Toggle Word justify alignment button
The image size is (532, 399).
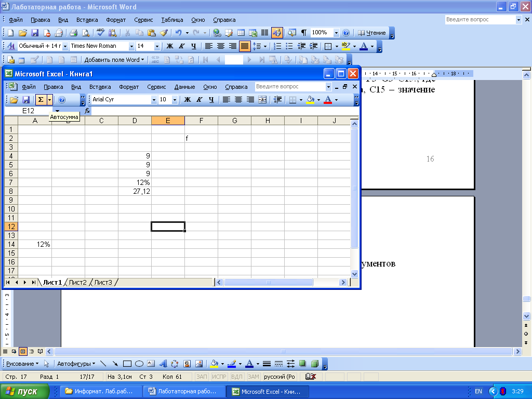pyautogui.click(x=245, y=46)
